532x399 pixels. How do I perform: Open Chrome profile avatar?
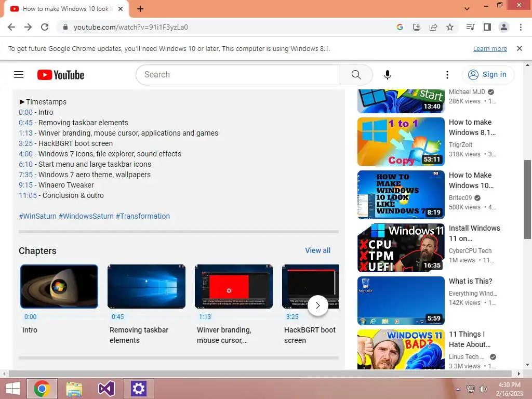tap(504, 27)
